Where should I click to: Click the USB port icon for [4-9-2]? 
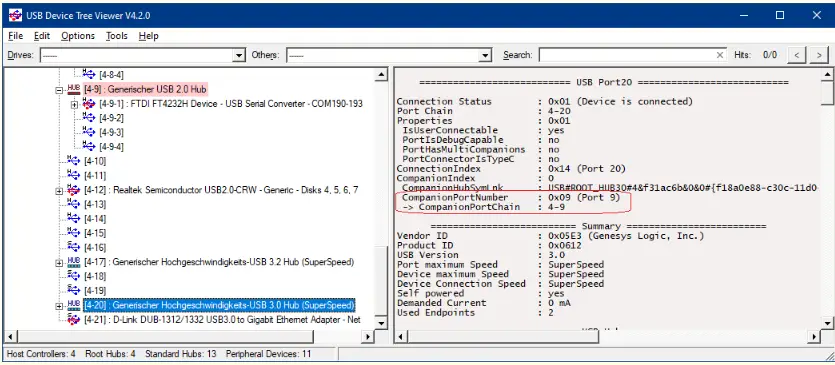89,118
